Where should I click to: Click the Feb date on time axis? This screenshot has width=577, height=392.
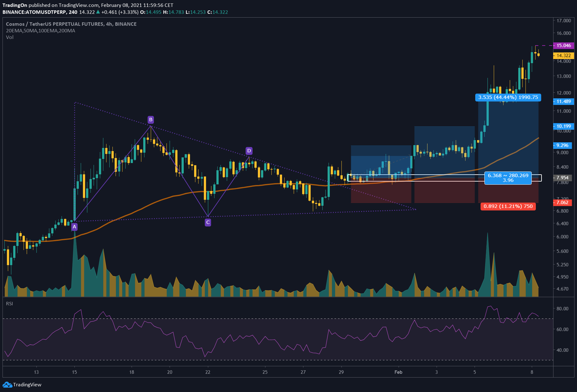pyautogui.click(x=398, y=372)
